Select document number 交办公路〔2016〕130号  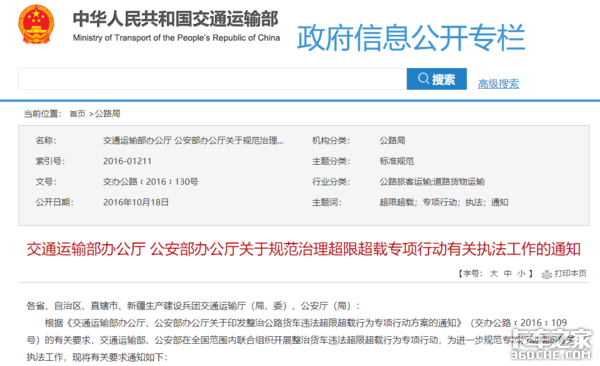[x=150, y=182]
